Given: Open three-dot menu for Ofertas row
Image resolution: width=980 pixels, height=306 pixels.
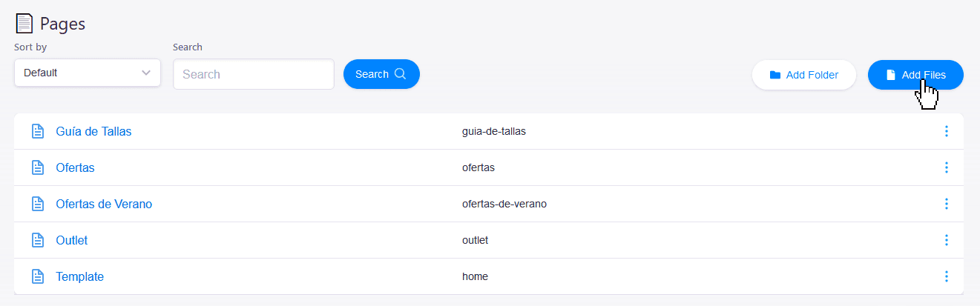Looking at the screenshot, I should [946, 167].
